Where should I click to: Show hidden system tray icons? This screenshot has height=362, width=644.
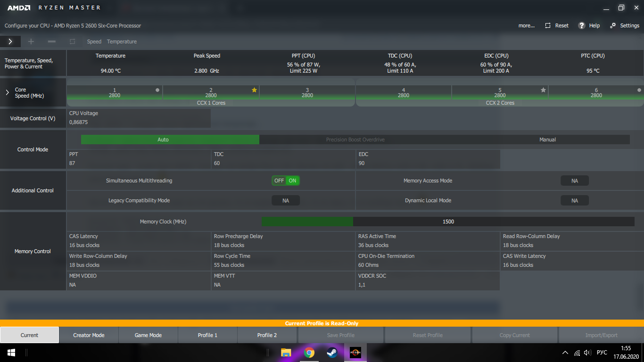pos(565,353)
